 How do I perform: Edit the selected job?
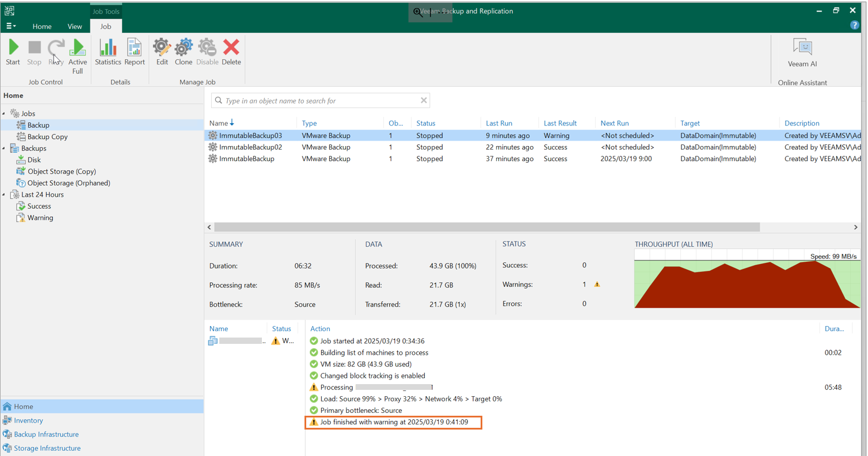coord(162,52)
